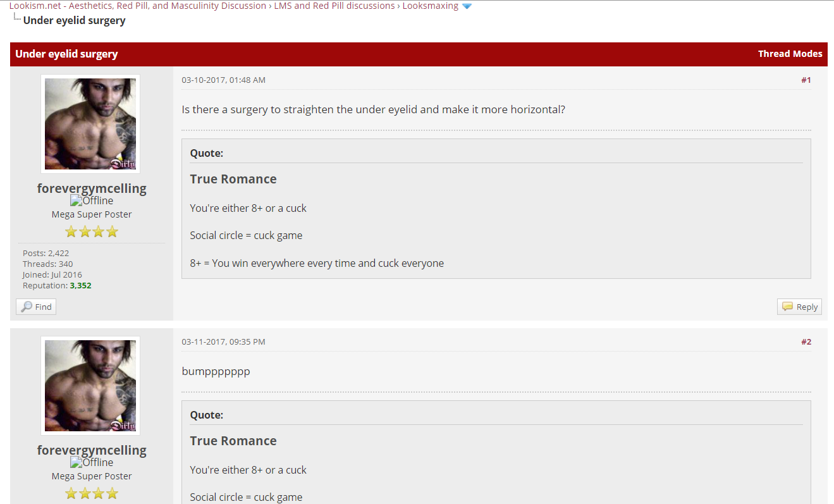
Task: Click the Offline status icon in post #1
Action: [92, 201]
